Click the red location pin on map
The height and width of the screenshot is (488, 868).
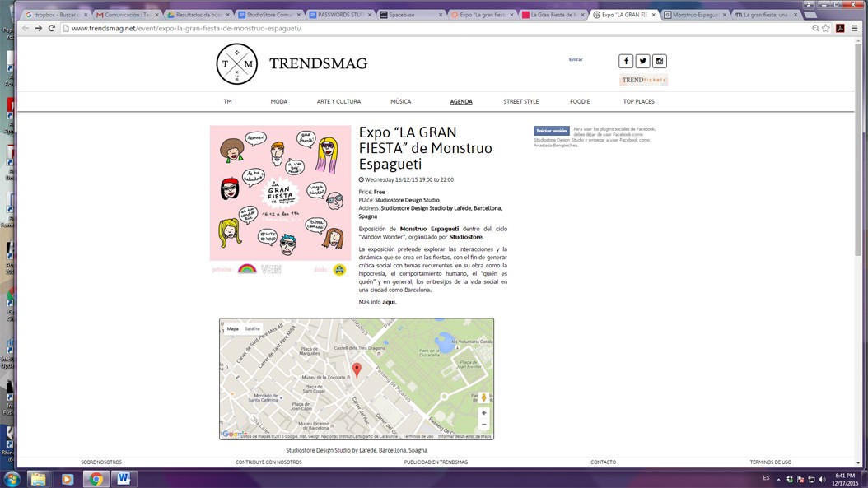[357, 369]
